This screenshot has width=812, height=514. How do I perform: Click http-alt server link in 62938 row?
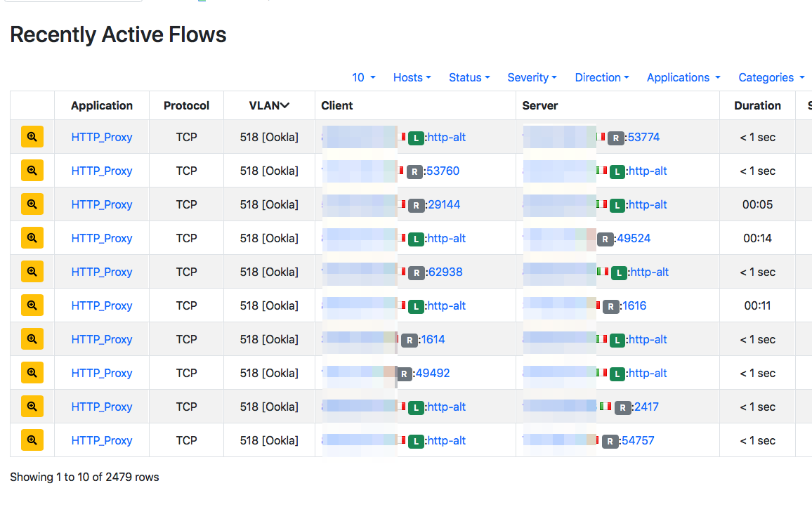click(650, 272)
